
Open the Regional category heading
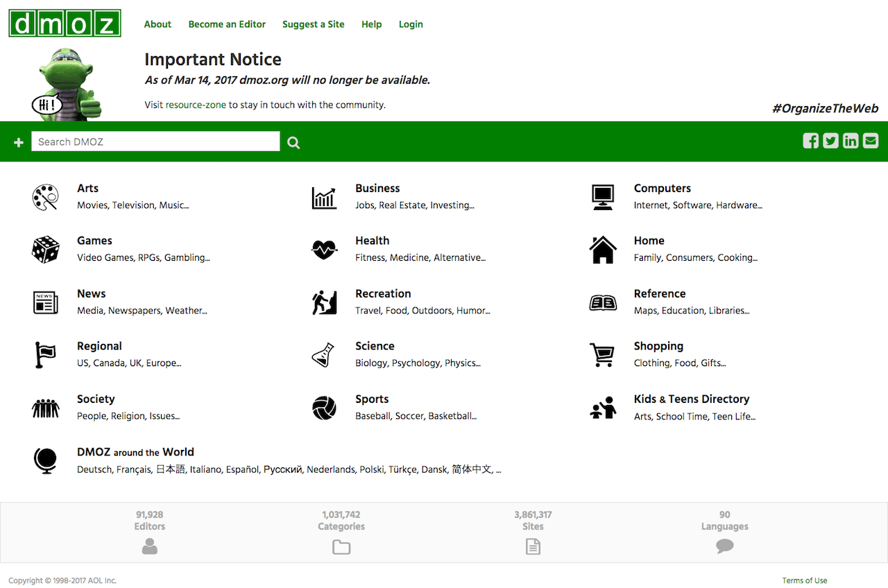[x=99, y=346]
